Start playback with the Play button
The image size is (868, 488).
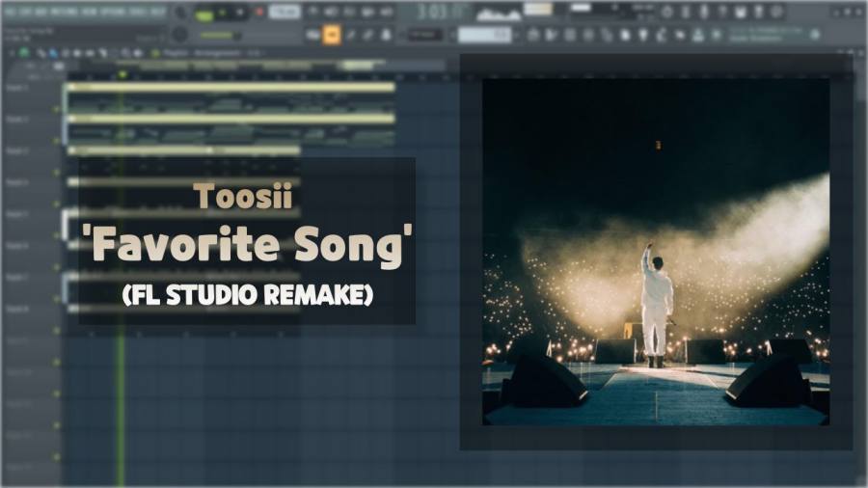coord(222,13)
